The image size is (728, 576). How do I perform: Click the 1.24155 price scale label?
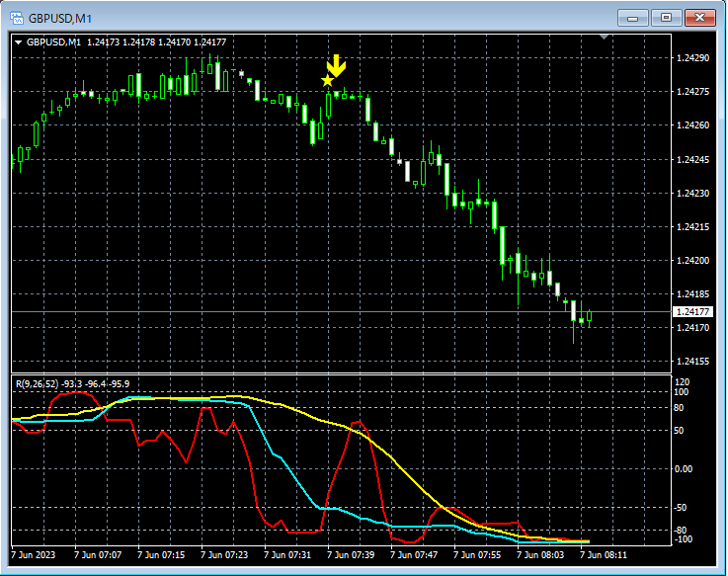coord(693,362)
